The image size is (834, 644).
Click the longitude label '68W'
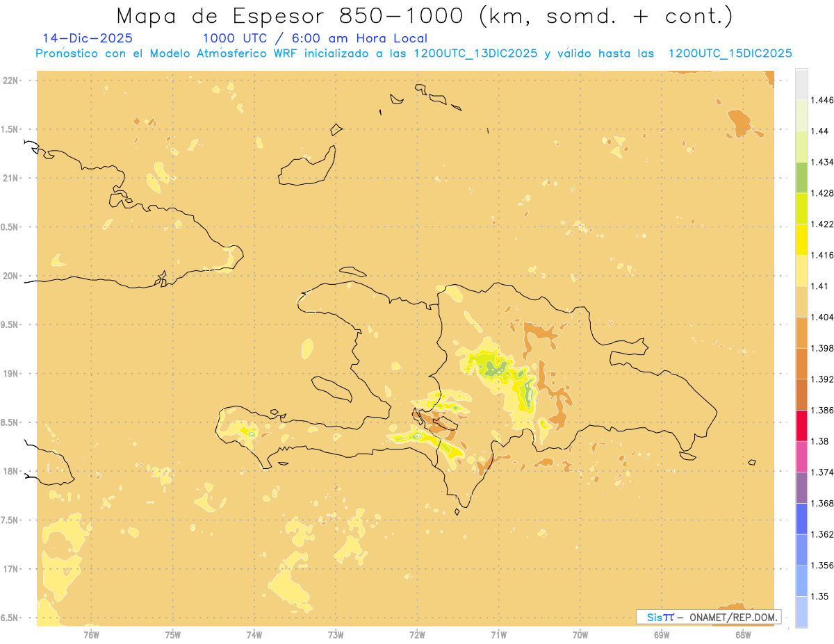[743, 635]
